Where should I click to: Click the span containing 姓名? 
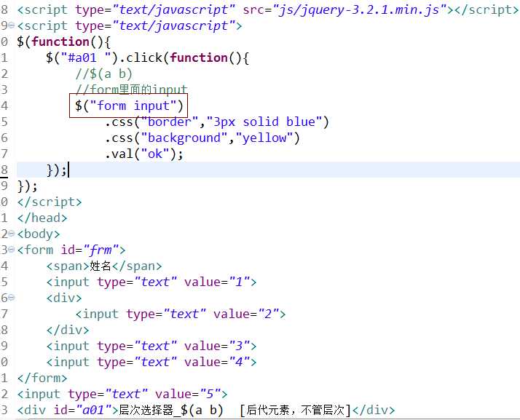(x=104, y=266)
